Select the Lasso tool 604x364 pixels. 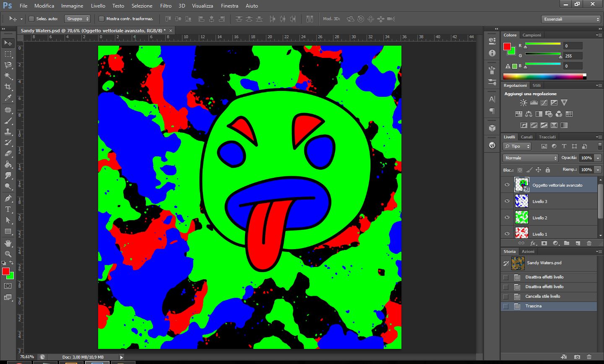point(8,65)
